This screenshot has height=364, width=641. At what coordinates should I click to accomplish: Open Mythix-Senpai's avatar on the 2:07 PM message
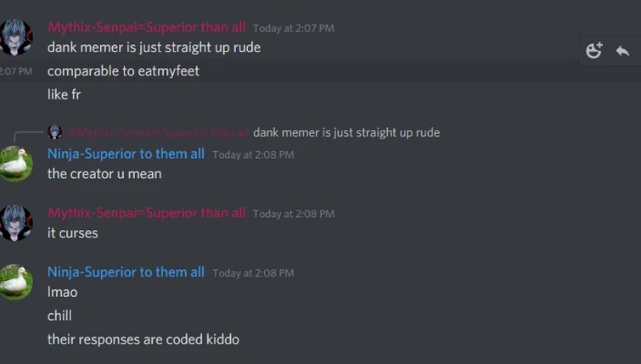(x=15, y=36)
